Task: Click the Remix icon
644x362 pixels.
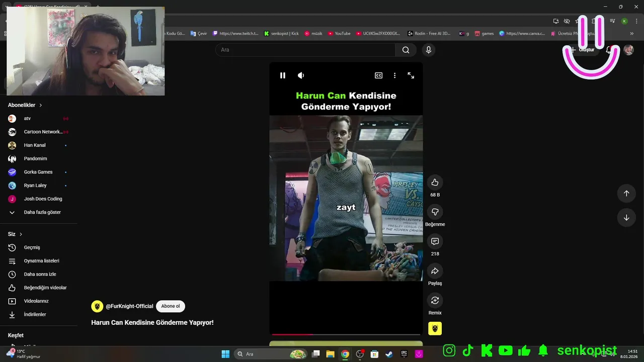Action: 435,300
